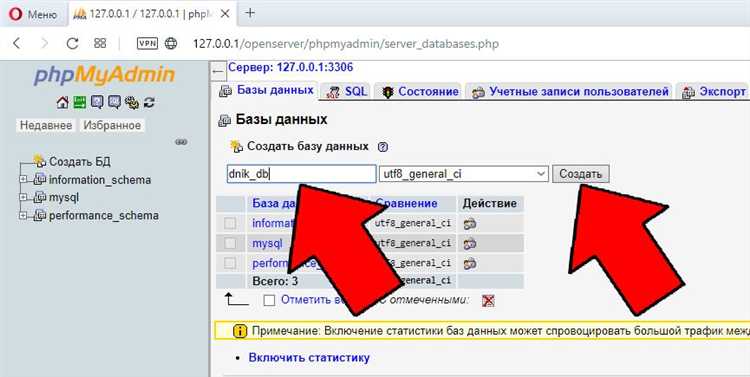Close the 127.0.0.1 phpMyAdmin browser tab
This screenshot has width=750, height=377.
coord(225,14)
